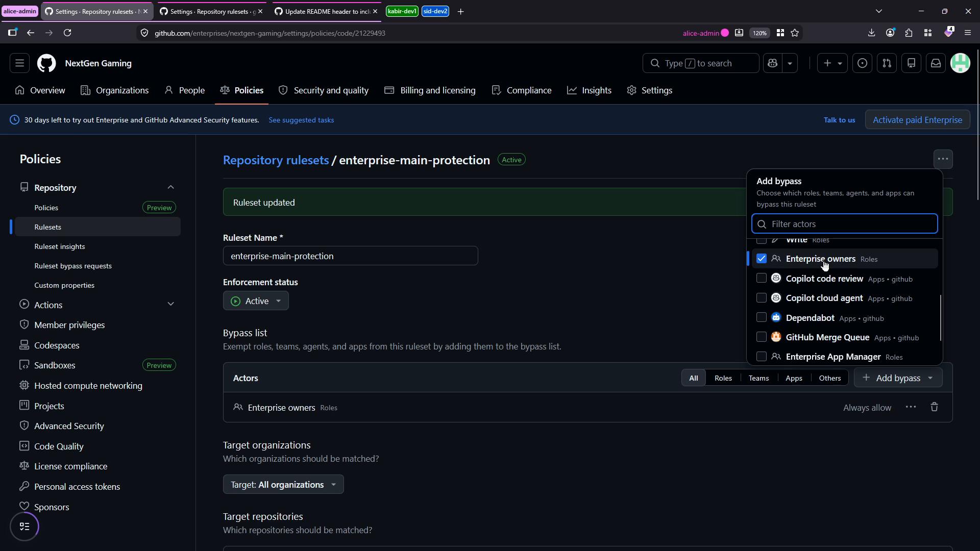This screenshot has width=980, height=551.
Task: Open the global navigation hamburger menu
Action: point(19,63)
